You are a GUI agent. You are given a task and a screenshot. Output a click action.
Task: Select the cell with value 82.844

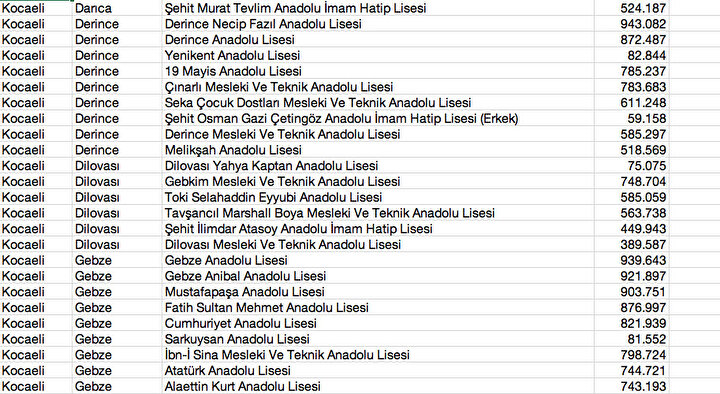tap(631, 56)
